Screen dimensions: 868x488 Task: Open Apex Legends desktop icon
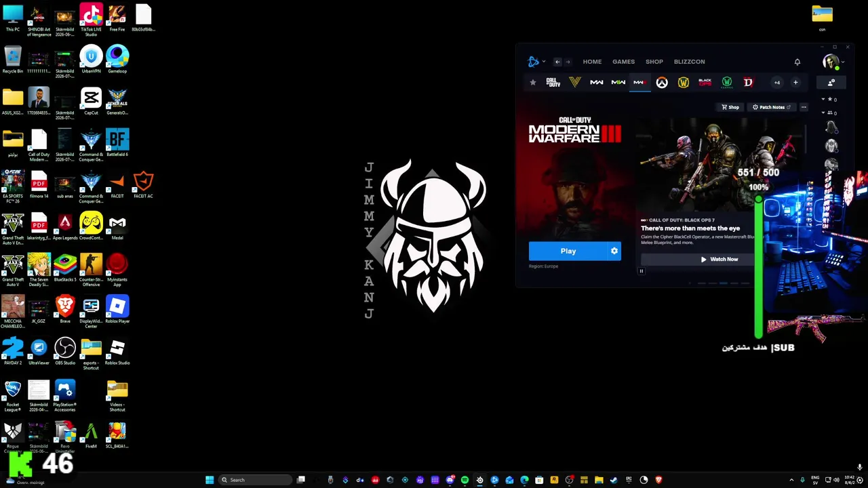coord(65,226)
